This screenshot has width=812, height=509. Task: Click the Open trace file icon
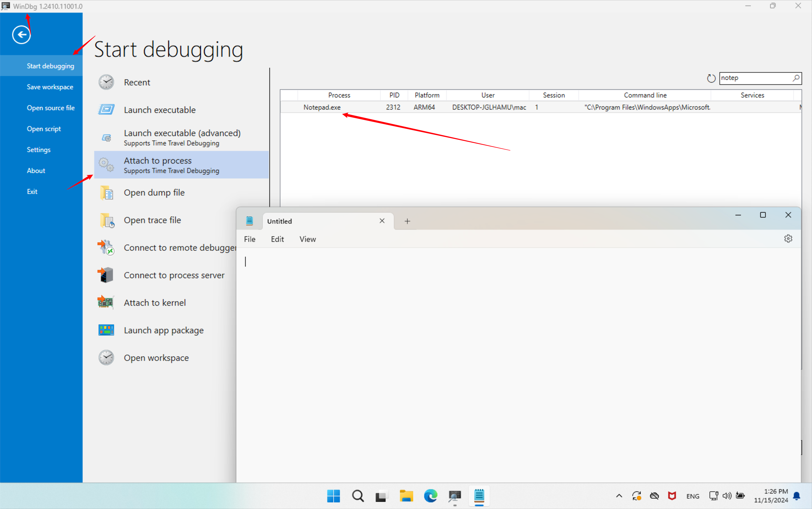(x=107, y=221)
